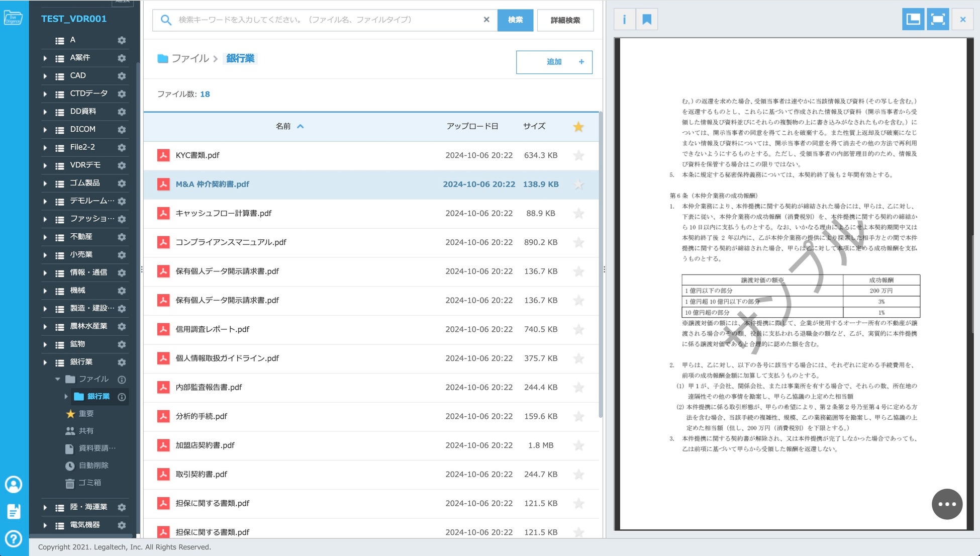Open the info panel in the document viewer
980x556 pixels.
(624, 20)
